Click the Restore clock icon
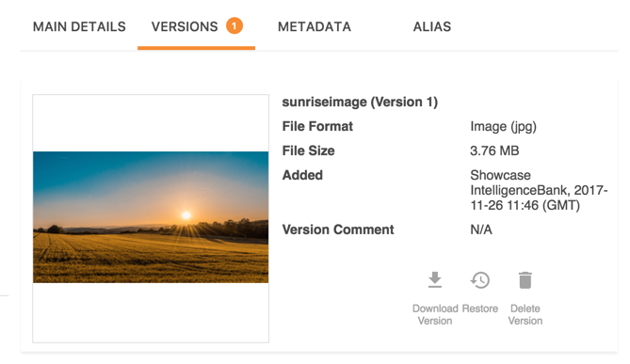630x364 pixels. (x=480, y=280)
